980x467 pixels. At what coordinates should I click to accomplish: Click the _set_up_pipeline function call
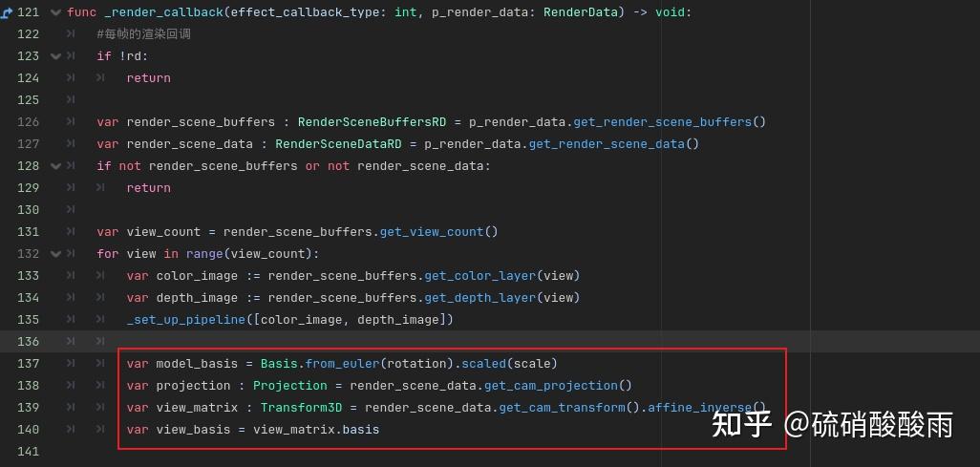(x=185, y=320)
